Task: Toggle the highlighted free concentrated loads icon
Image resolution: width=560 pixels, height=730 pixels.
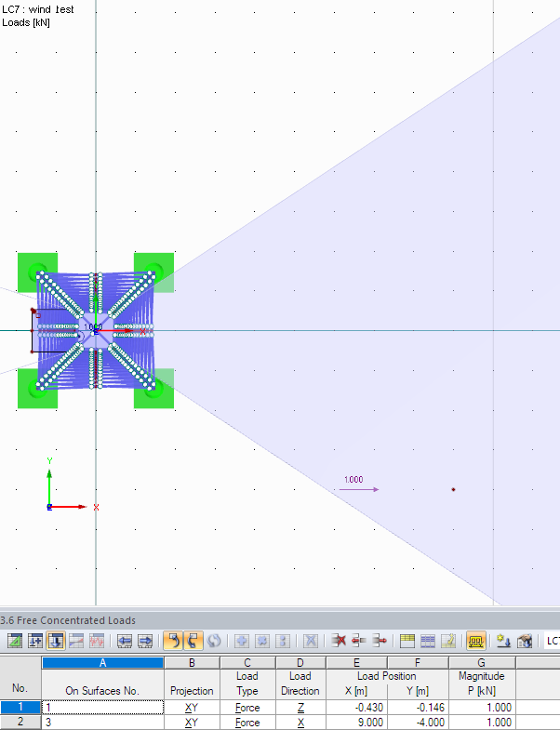Action: [x=56, y=641]
